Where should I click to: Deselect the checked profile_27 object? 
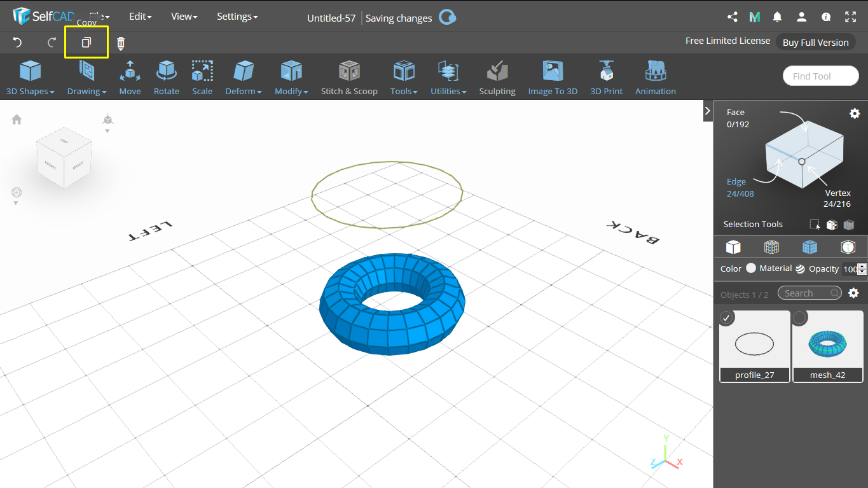(x=726, y=317)
